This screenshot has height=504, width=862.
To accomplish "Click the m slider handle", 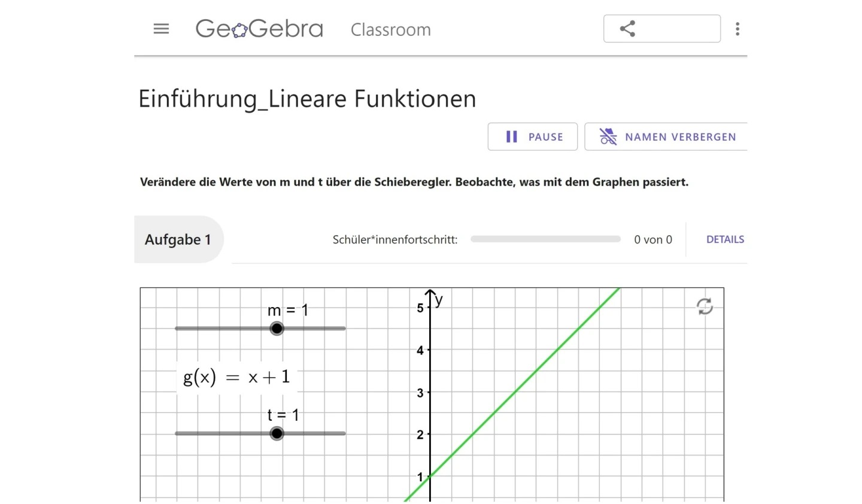I will click(277, 329).
